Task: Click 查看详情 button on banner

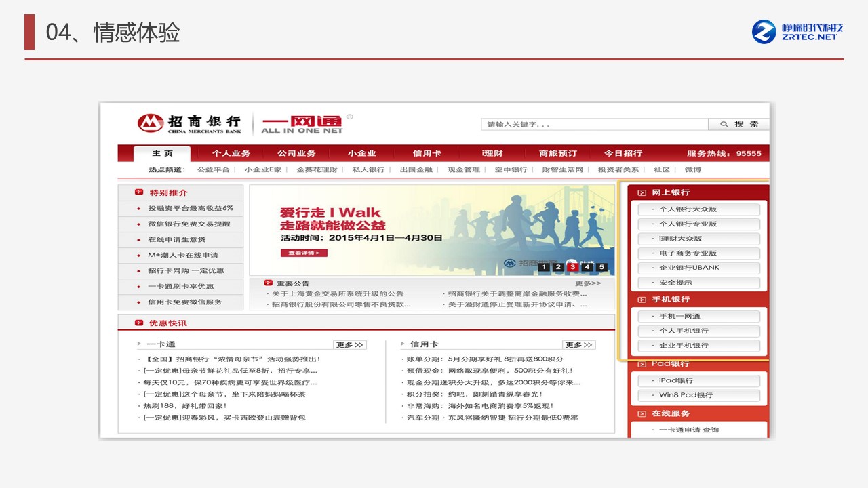Action: click(303, 253)
